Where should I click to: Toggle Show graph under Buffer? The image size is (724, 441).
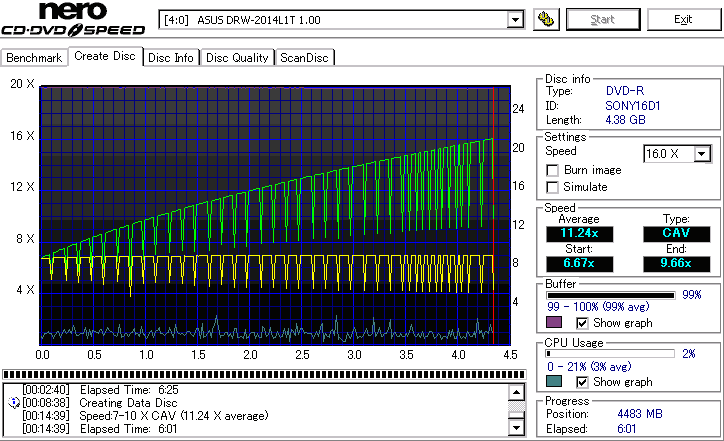click(x=582, y=323)
